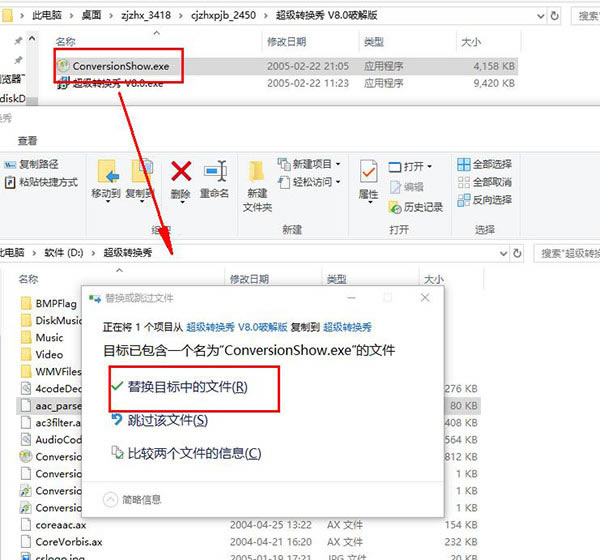Image resolution: width=600 pixels, height=560 pixels.
Task: Click the 超级转换秀 V8.0破解版 source link
Action: pyautogui.click(x=237, y=326)
